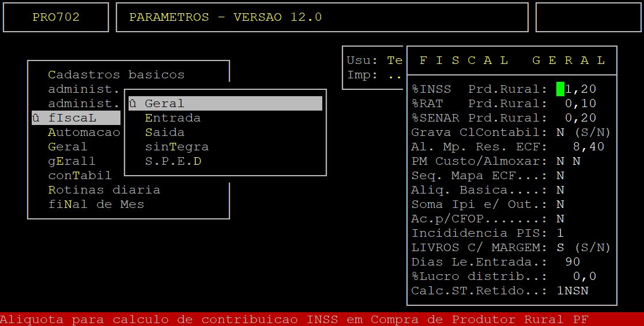Select Rotinas diaria menu item

point(104,190)
